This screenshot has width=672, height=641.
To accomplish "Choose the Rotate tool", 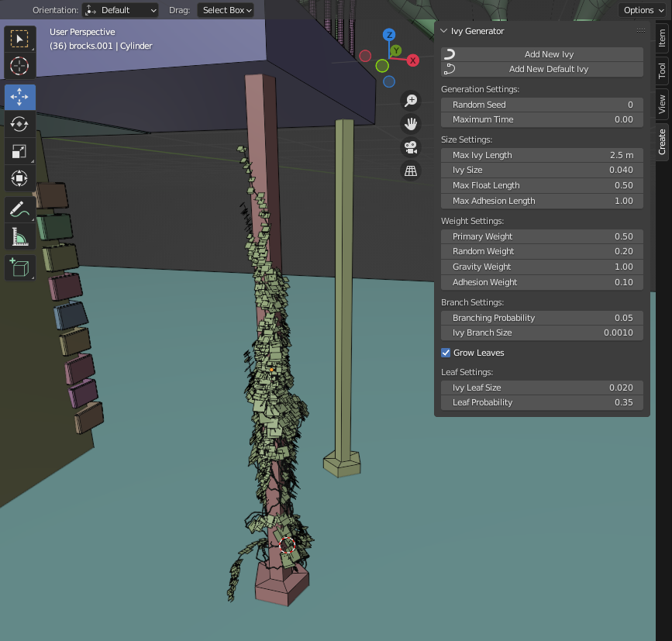I will point(19,124).
